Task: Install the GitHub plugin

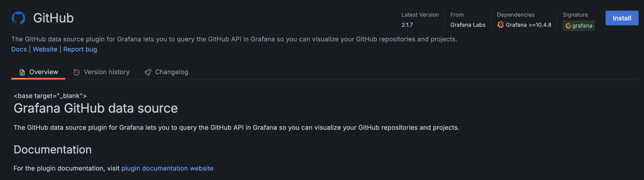Action: click(x=622, y=18)
